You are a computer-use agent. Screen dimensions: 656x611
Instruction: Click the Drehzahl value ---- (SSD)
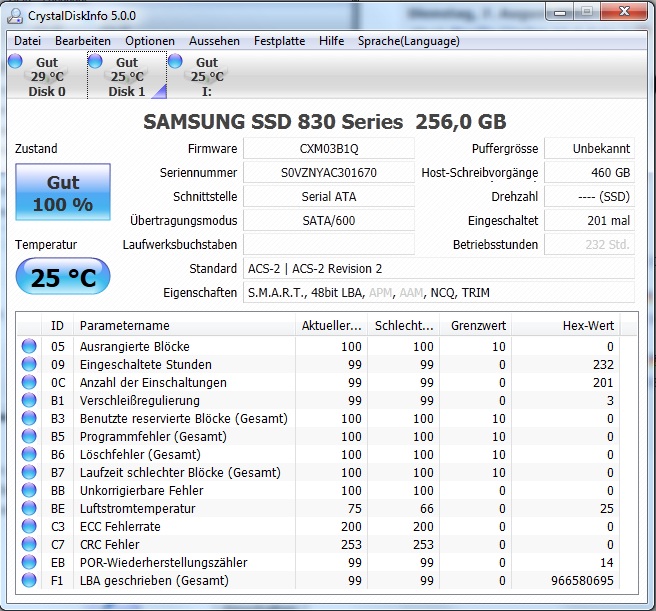[x=589, y=196]
